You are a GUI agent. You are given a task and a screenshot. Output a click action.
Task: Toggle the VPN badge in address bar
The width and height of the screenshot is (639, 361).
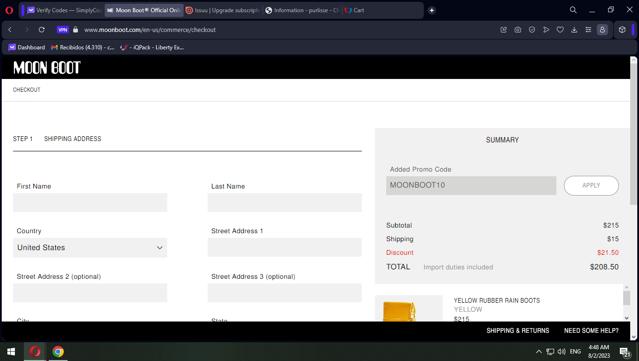62,30
